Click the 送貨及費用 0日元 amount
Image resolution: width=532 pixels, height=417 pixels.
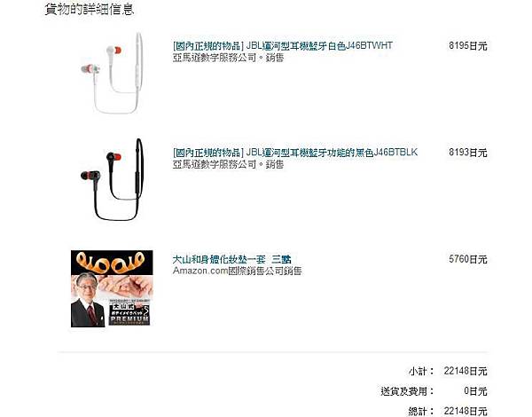[475, 391]
